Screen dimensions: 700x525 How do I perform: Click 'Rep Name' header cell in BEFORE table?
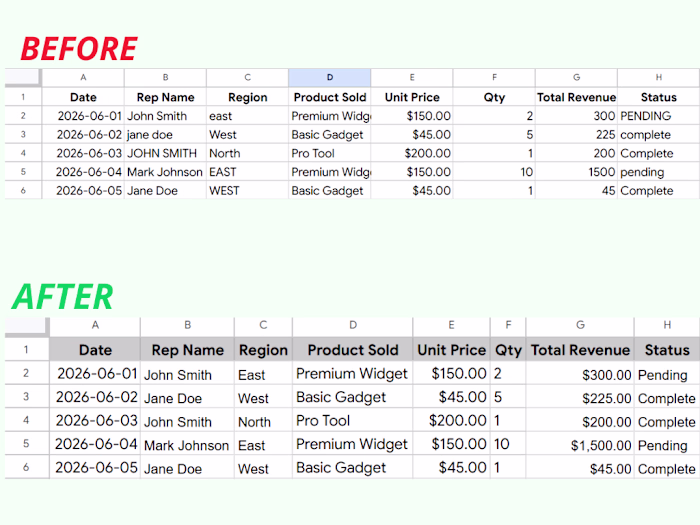coord(165,97)
